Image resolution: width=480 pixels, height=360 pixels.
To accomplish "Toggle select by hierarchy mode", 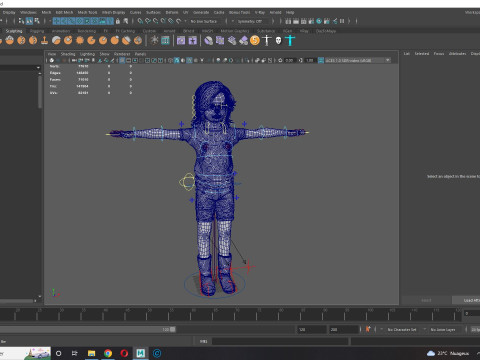I will tap(21, 21).
